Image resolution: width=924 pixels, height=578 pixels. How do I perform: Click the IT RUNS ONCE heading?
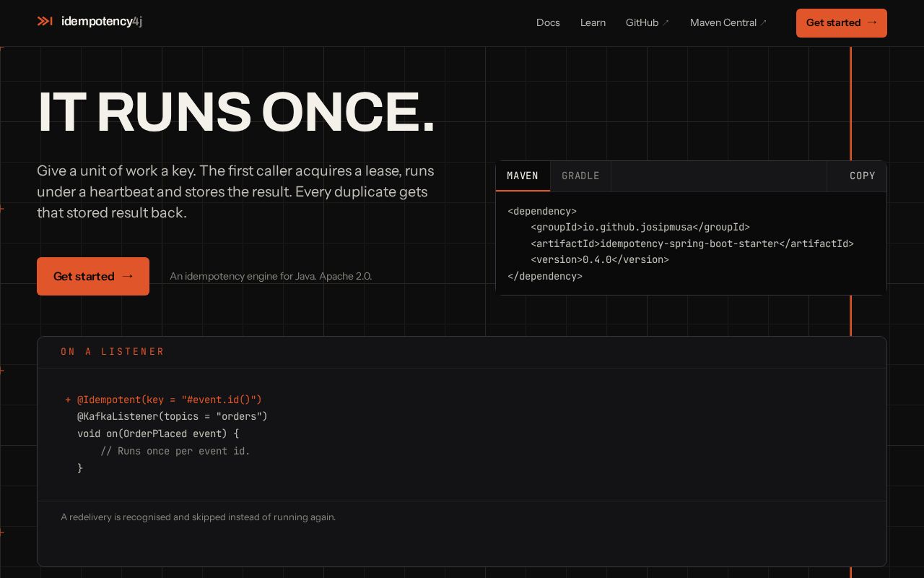coord(236,112)
